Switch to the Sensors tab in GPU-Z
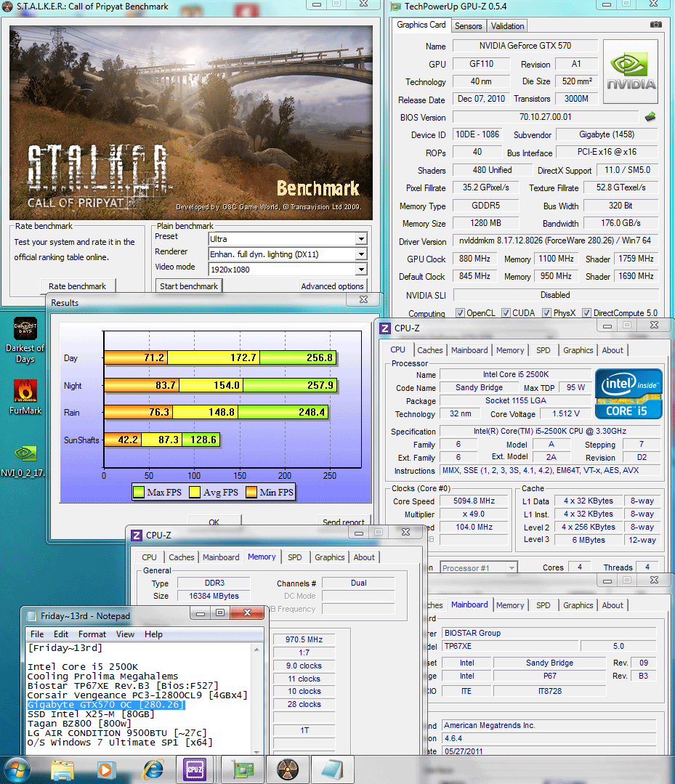The image size is (675, 784). point(468,26)
